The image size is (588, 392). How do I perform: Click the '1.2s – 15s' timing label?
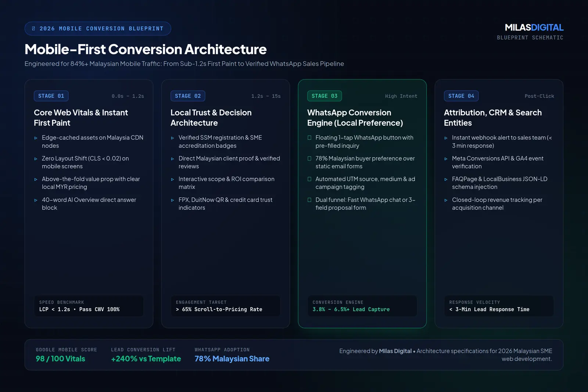pyautogui.click(x=266, y=96)
